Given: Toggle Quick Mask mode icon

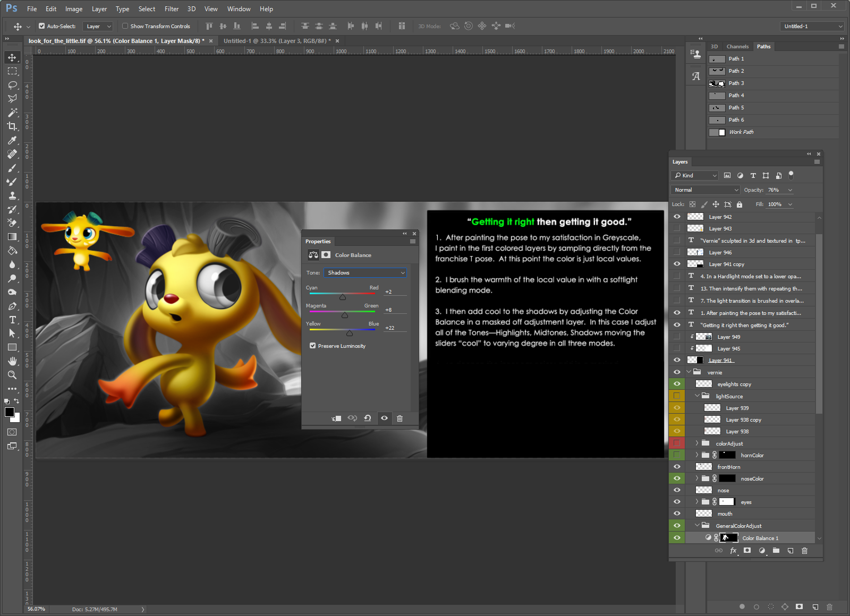Looking at the screenshot, I should tap(12, 432).
